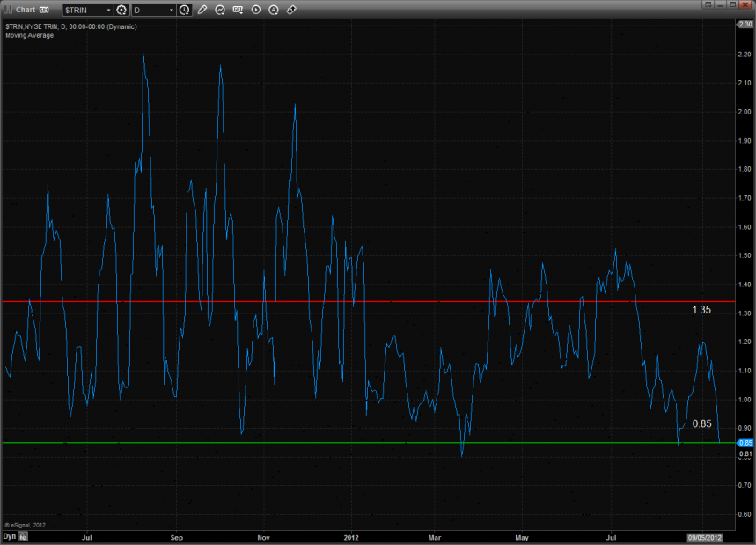The width and height of the screenshot is (756, 545).
Task: Click the Jul label near left of time axis
Action: [87, 537]
